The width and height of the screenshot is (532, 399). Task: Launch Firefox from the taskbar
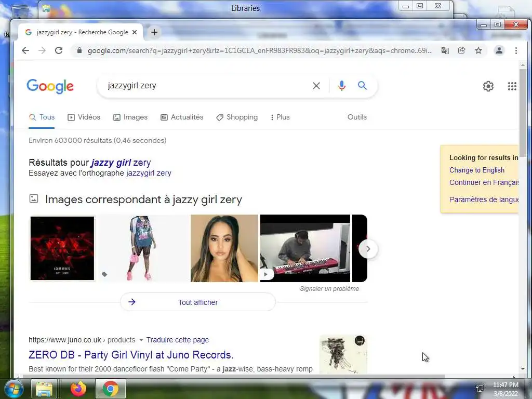pyautogui.click(x=78, y=389)
